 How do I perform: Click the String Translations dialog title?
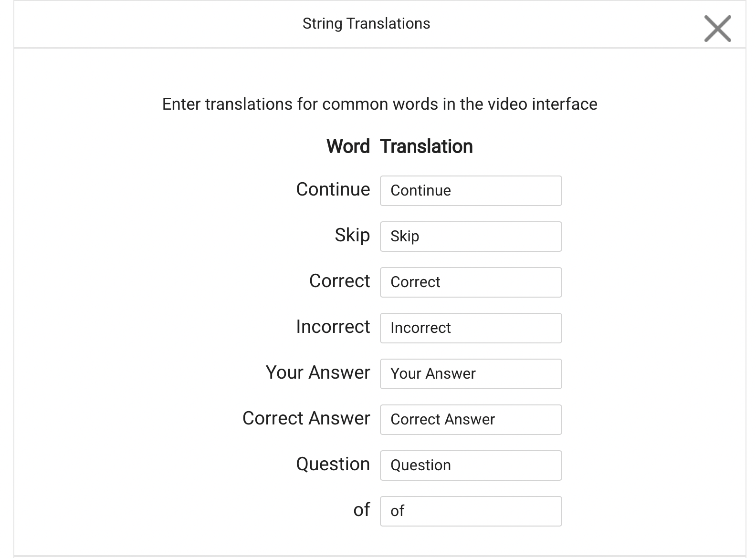366,23
